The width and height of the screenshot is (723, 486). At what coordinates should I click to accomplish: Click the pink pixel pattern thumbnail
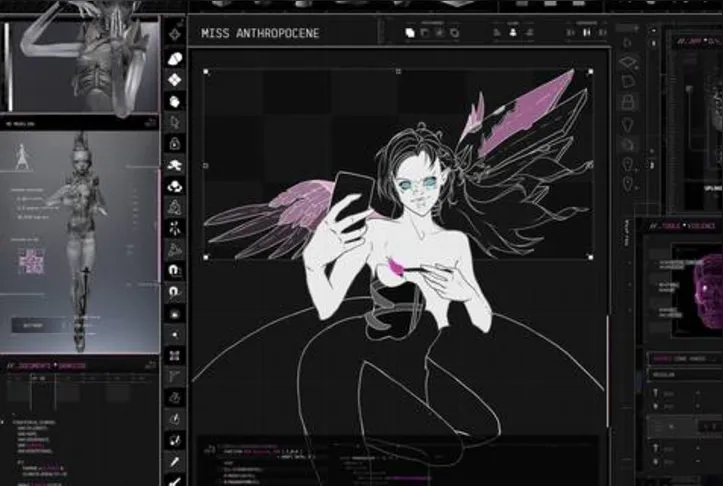[31, 261]
